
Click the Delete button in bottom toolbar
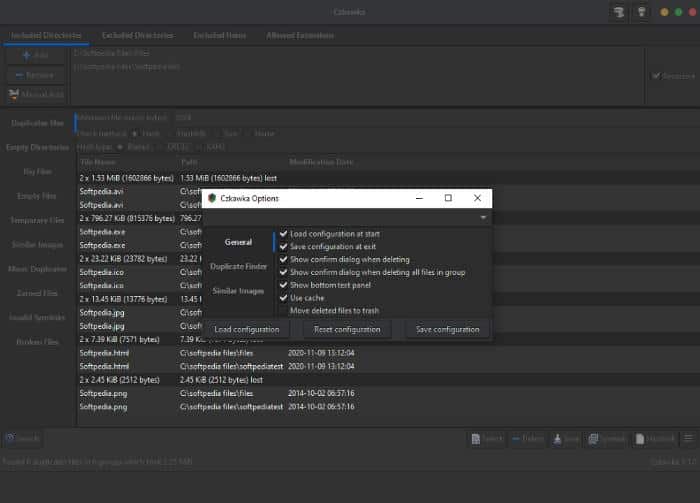[x=527, y=439]
